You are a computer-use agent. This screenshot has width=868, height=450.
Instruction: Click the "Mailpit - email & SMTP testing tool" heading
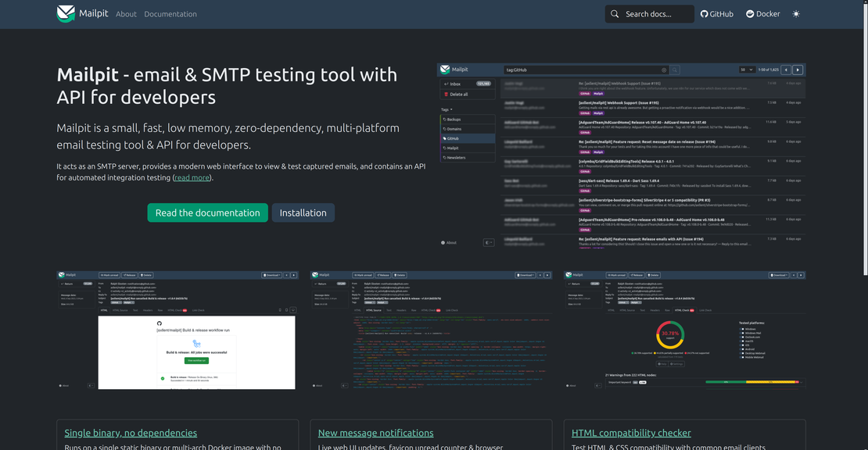click(x=227, y=86)
